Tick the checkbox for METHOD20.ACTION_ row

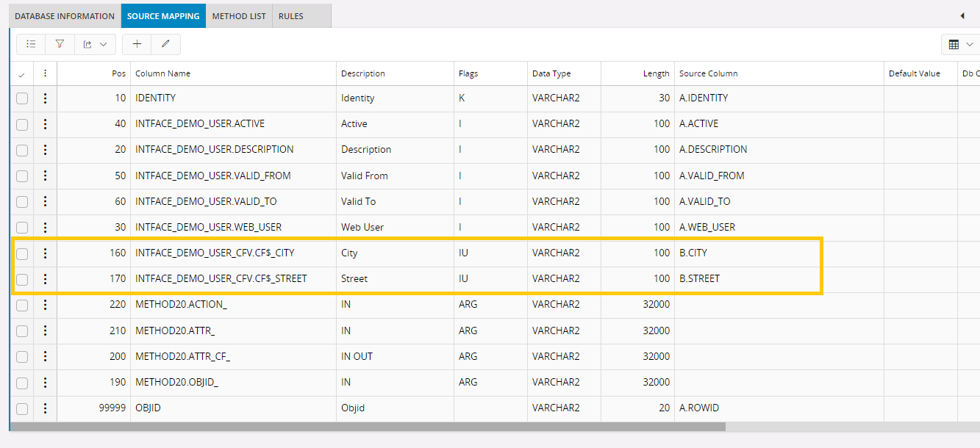coord(22,305)
